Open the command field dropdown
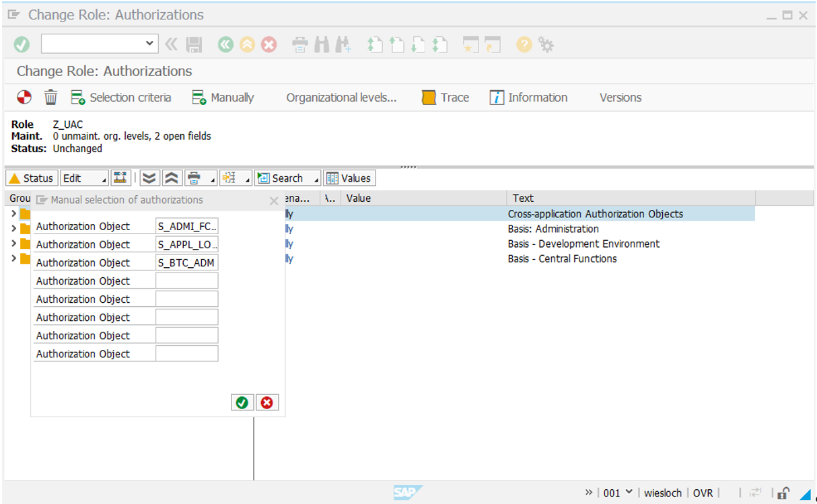 [x=149, y=44]
